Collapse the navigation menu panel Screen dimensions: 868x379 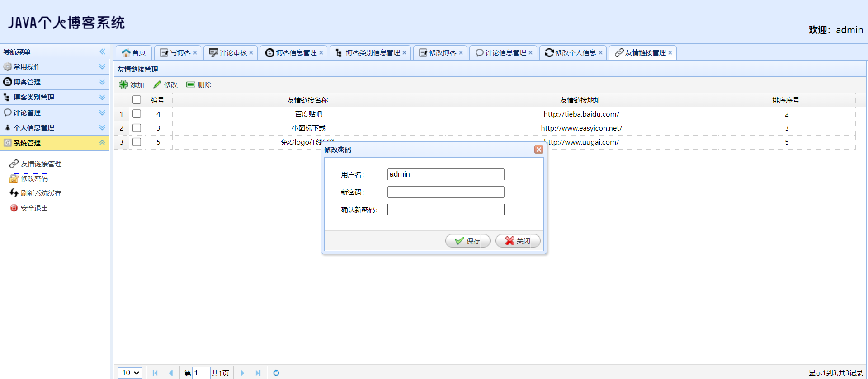click(x=102, y=51)
